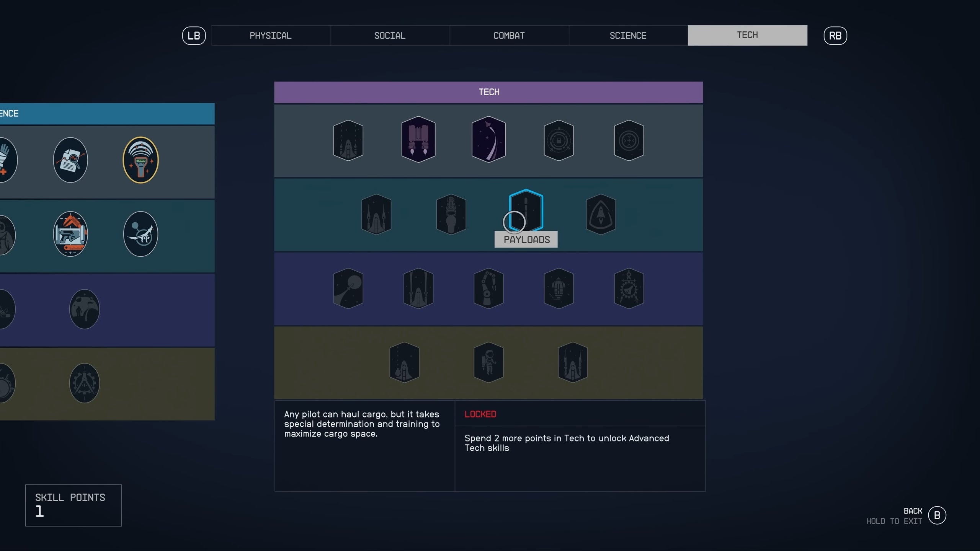Screen dimensions: 980x551
Task: Select the weapon blueprint skill in Science tree
Action: (x=71, y=235)
